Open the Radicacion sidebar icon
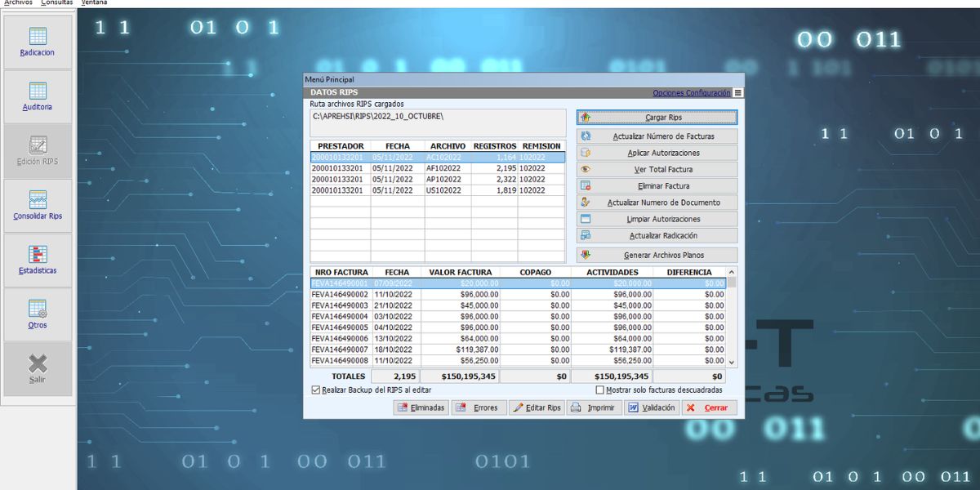This screenshot has width=980, height=490. (38, 37)
